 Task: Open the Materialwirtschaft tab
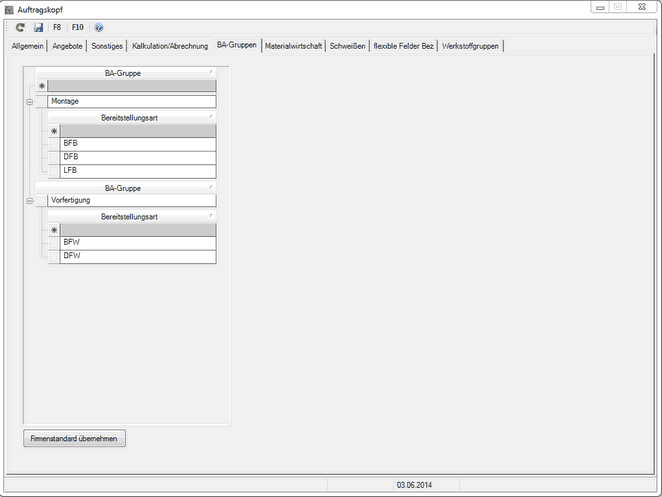(x=293, y=46)
